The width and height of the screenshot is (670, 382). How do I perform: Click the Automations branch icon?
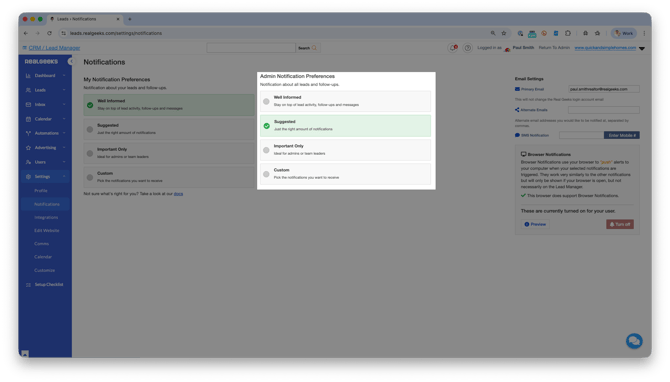28,133
